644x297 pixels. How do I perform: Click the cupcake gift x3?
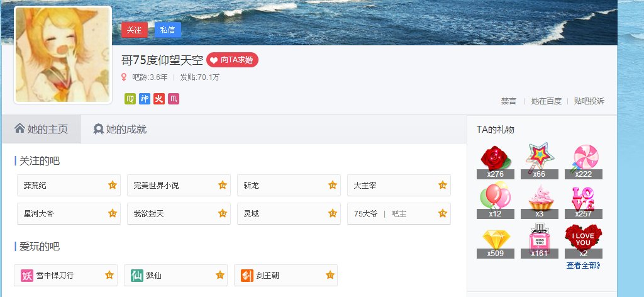539,201
